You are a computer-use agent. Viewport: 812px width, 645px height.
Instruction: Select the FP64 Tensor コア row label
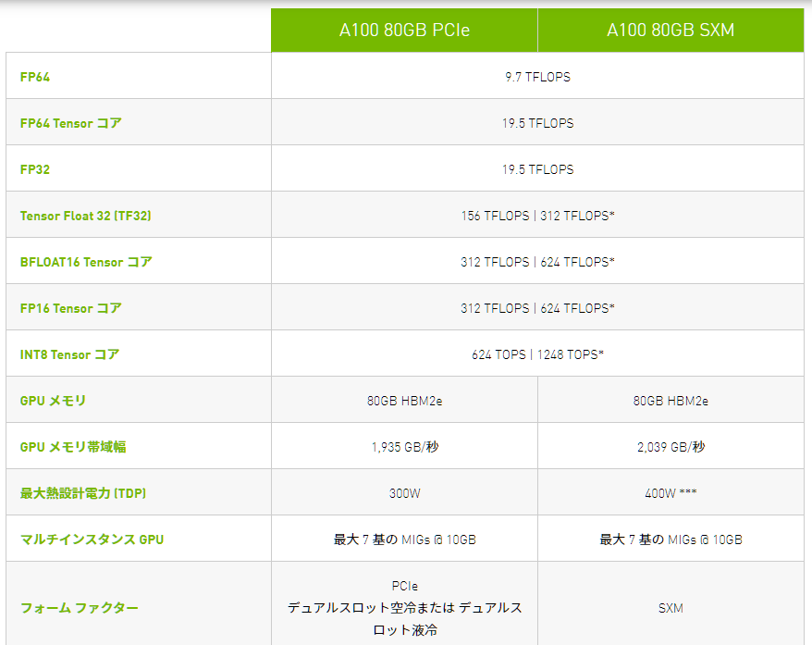coord(70,123)
